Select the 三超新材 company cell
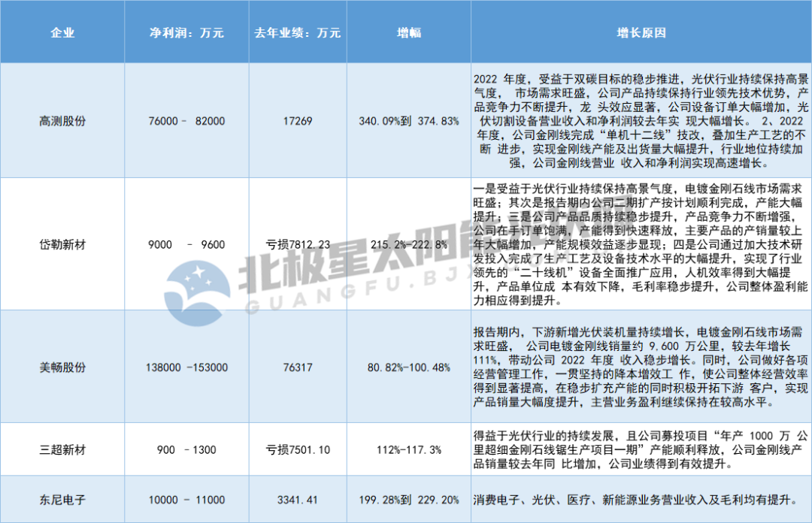The image size is (812, 523). pos(62,449)
